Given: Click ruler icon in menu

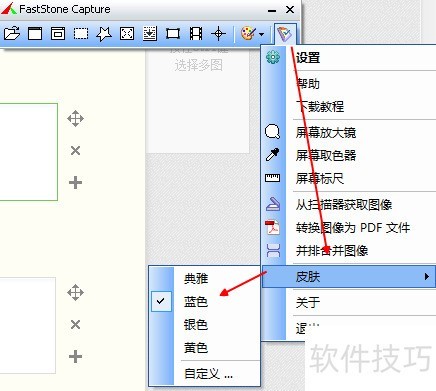Looking at the screenshot, I should point(273,178).
